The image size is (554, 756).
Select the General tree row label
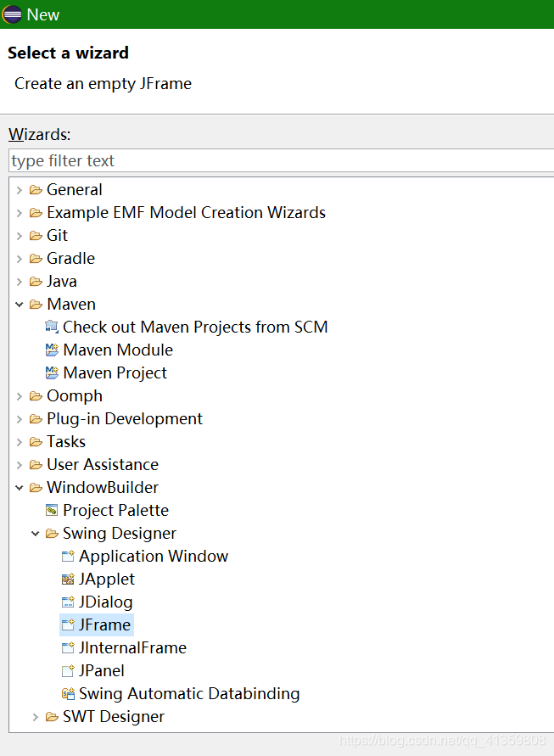tap(75, 190)
